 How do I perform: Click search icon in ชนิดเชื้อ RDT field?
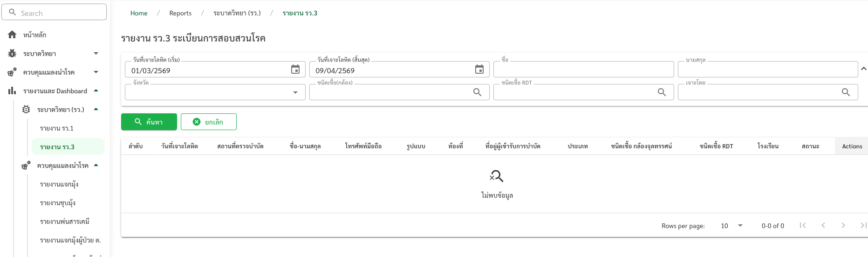(x=662, y=92)
